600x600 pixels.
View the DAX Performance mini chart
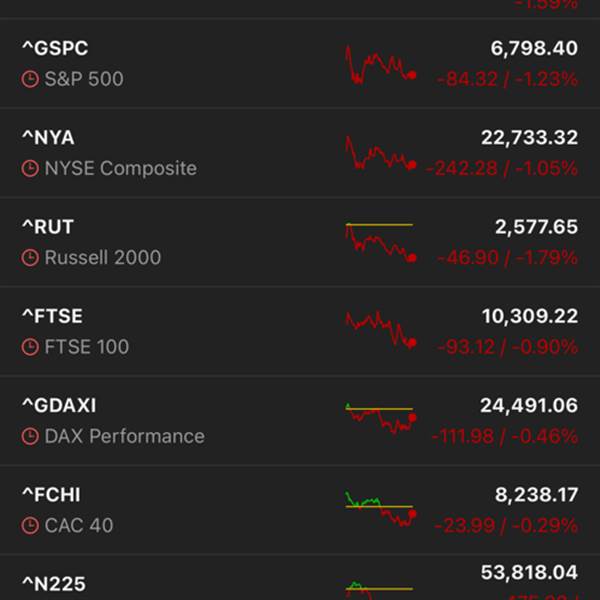380,420
